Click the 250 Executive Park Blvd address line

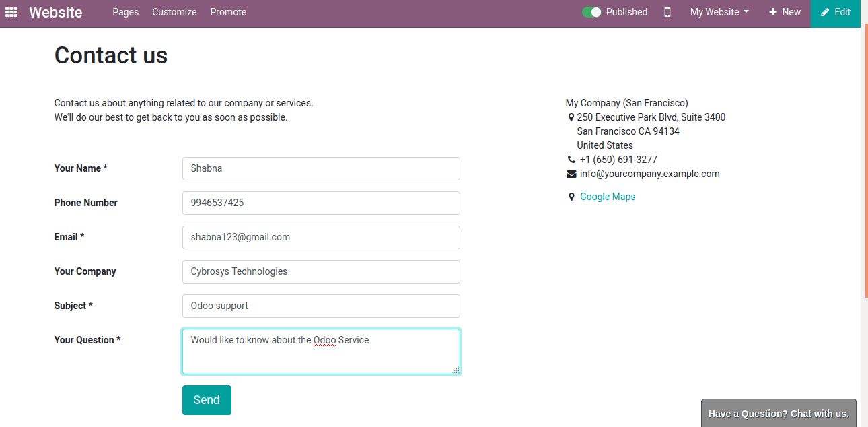pyautogui.click(x=651, y=117)
